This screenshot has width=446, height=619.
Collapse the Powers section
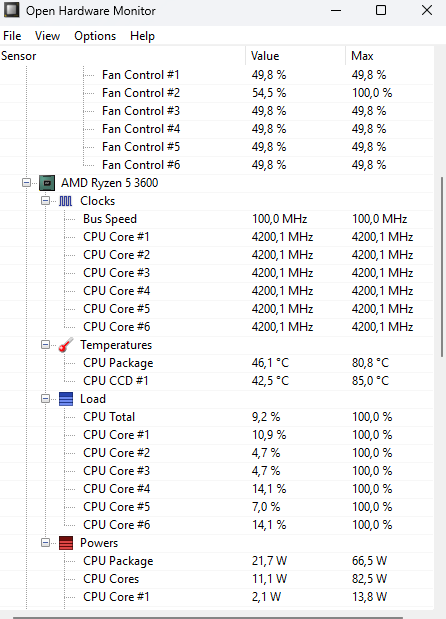tap(45, 543)
